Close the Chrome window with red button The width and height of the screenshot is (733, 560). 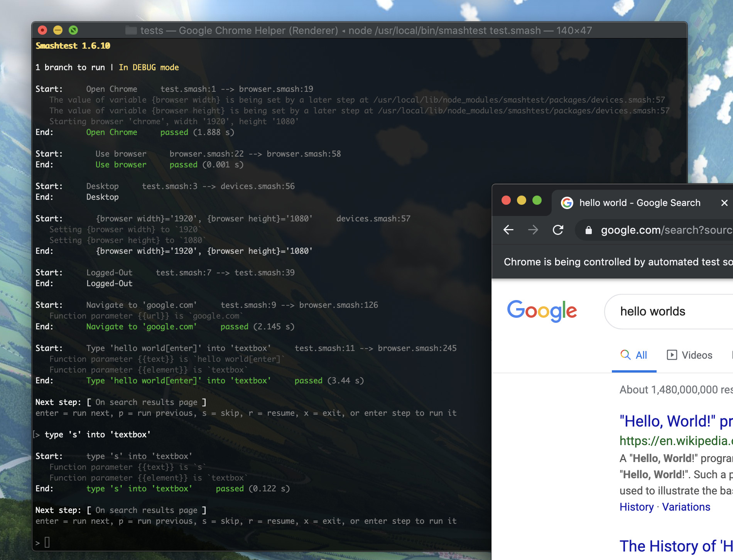point(506,200)
